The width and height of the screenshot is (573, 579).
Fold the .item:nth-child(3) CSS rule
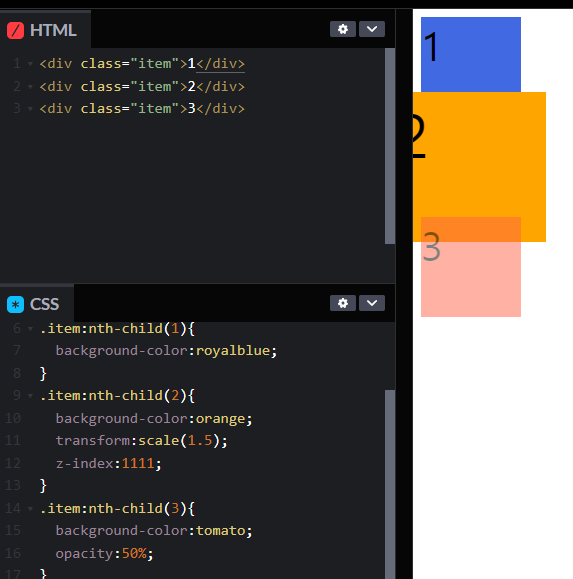tap(30, 509)
